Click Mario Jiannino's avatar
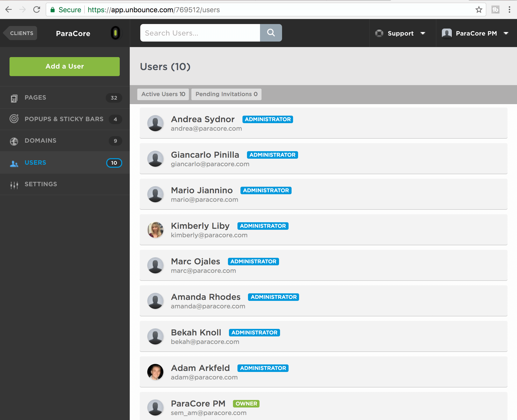 pyautogui.click(x=155, y=194)
